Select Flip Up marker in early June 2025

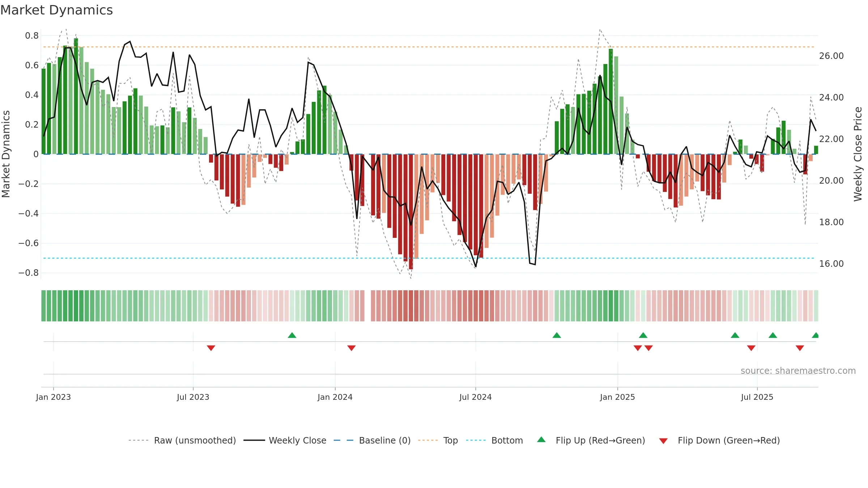(735, 335)
